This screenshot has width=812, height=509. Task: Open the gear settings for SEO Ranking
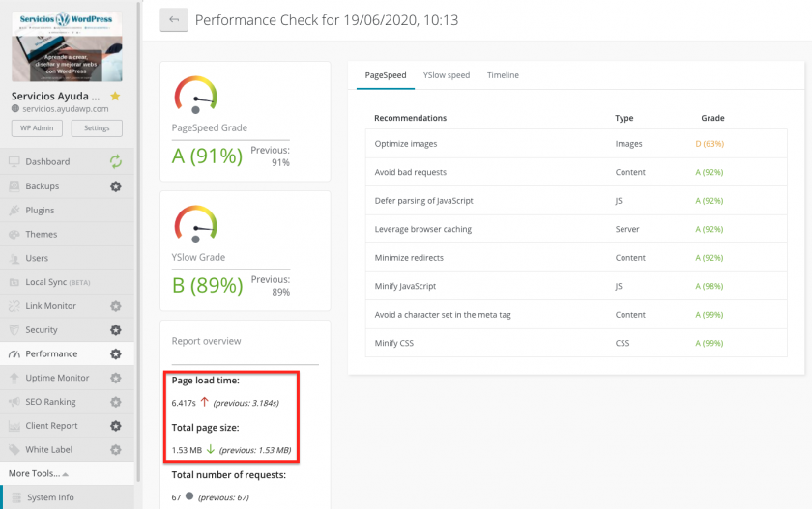pos(116,402)
